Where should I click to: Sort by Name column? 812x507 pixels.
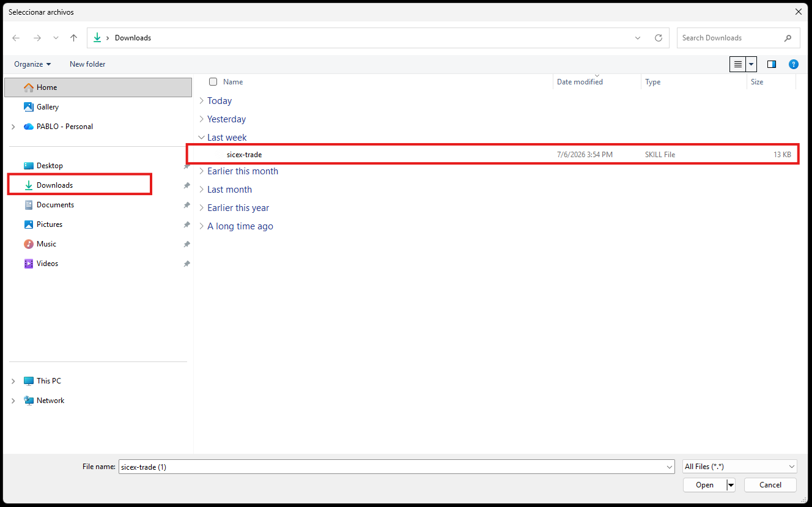pos(233,82)
